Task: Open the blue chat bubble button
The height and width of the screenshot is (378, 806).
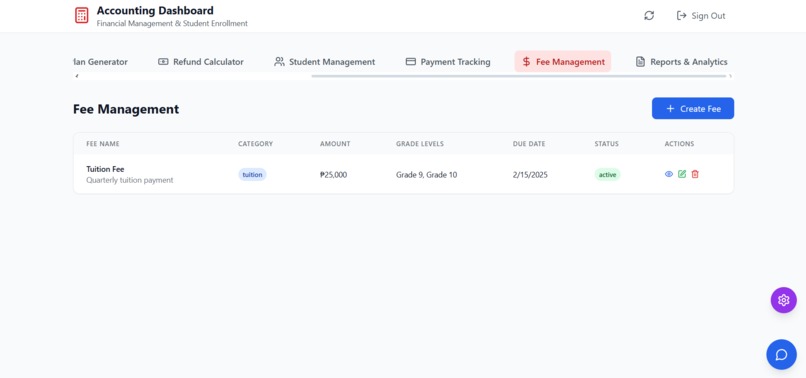Action: coord(781,354)
